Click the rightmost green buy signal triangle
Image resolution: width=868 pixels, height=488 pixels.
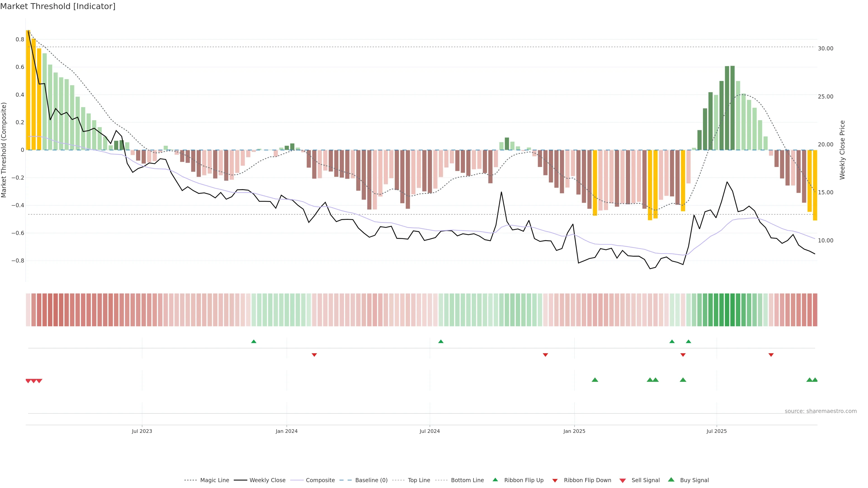click(x=815, y=380)
